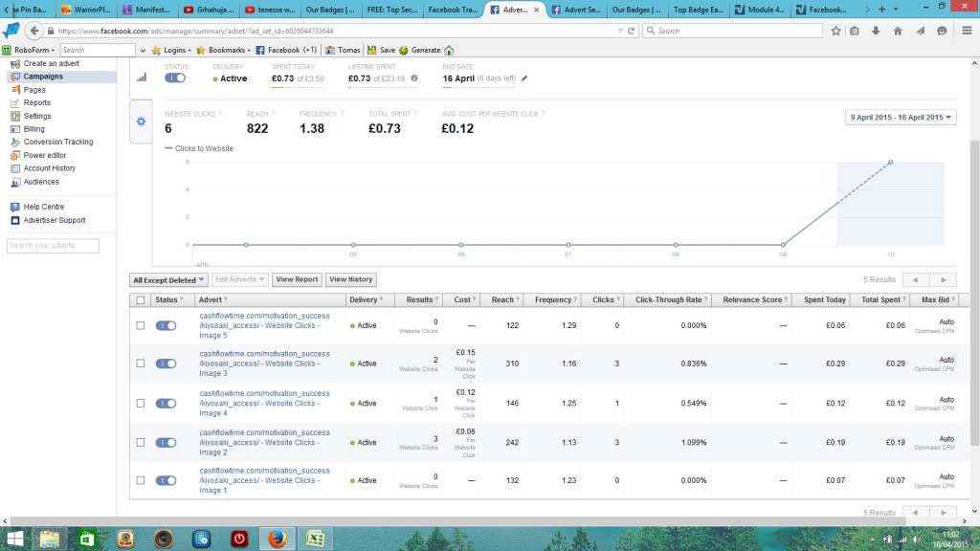Image resolution: width=980 pixels, height=551 pixels.
Task: Disable the Image 2 advert toggle
Action: point(166,442)
